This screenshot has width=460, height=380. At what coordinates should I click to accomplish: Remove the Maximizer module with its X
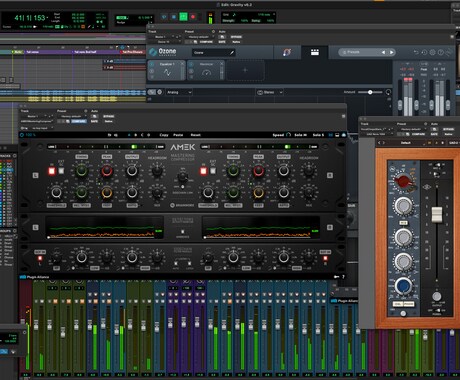point(222,64)
